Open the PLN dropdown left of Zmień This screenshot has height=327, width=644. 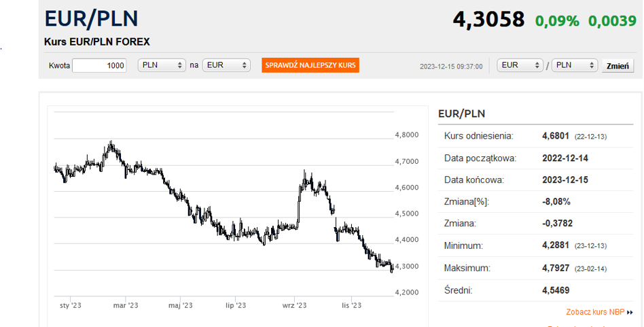click(575, 65)
